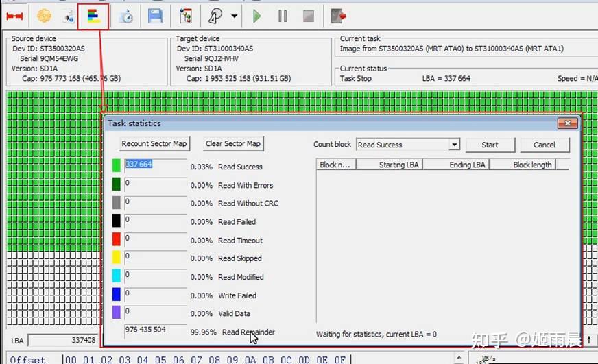Screen dimensions: 598x364
Task: Click the '99.96%' Read Remainder percentage
Action: coord(203,332)
